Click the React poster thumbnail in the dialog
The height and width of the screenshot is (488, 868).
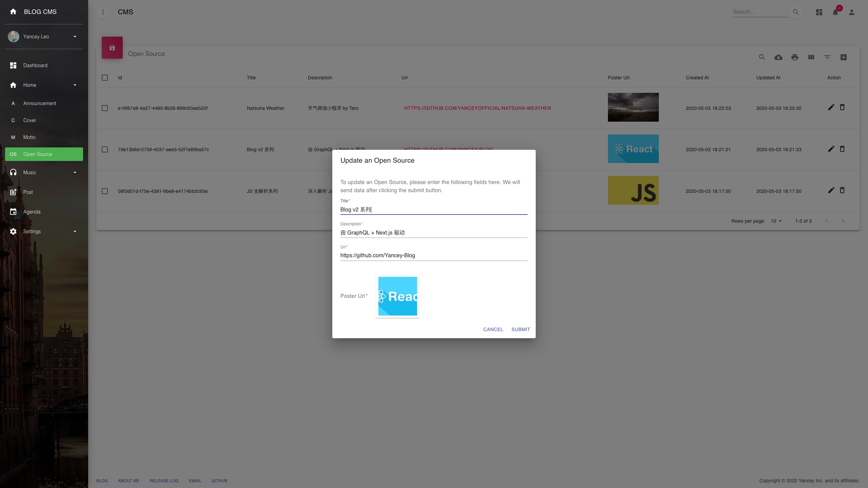click(397, 297)
